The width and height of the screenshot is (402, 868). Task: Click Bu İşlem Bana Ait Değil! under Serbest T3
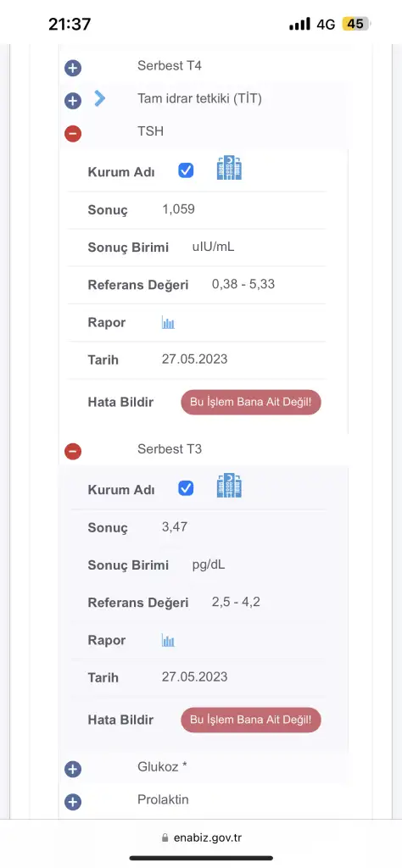pyautogui.click(x=251, y=720)
